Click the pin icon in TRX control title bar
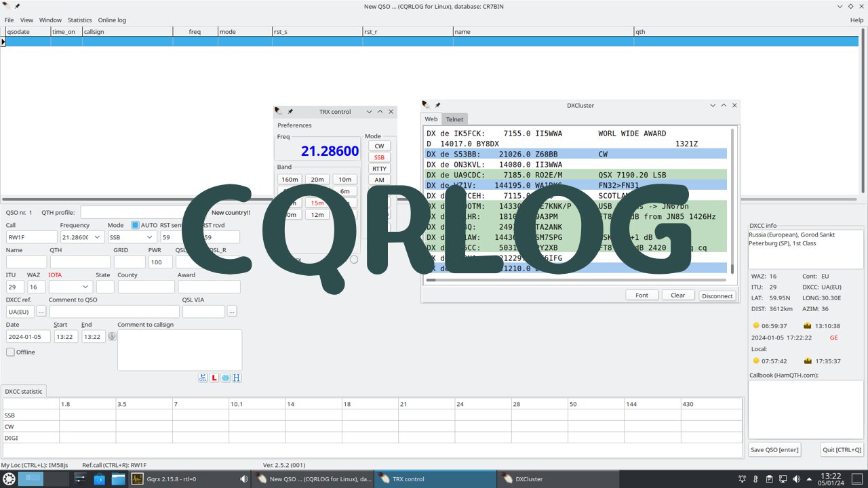Image resolution: width=868 pixels, height=488 pixels. click(x=290, y=111)
